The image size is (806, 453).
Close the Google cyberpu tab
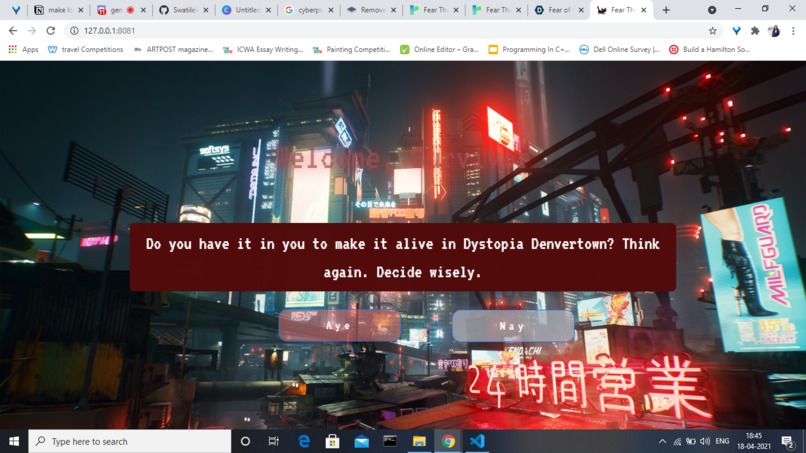(331, 10)
